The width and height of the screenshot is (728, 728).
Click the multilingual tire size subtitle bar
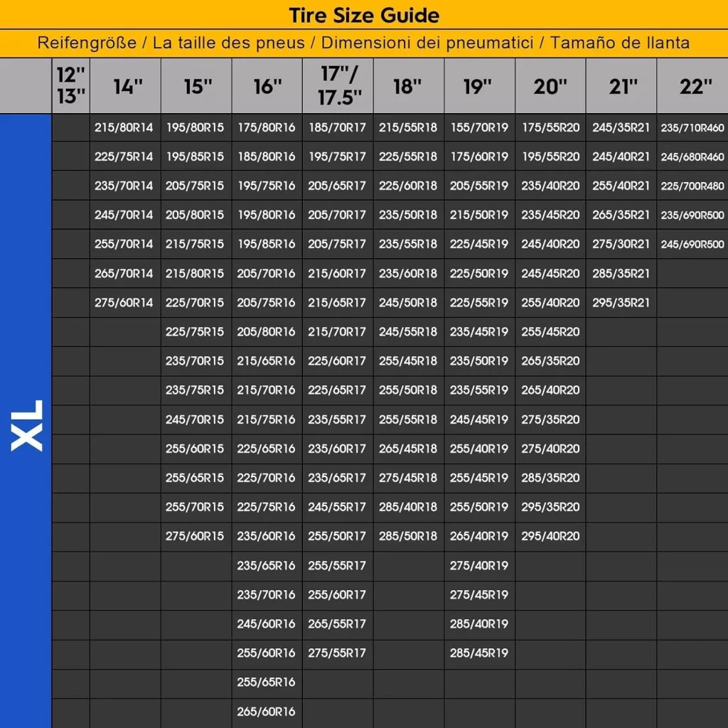point(363,43)
